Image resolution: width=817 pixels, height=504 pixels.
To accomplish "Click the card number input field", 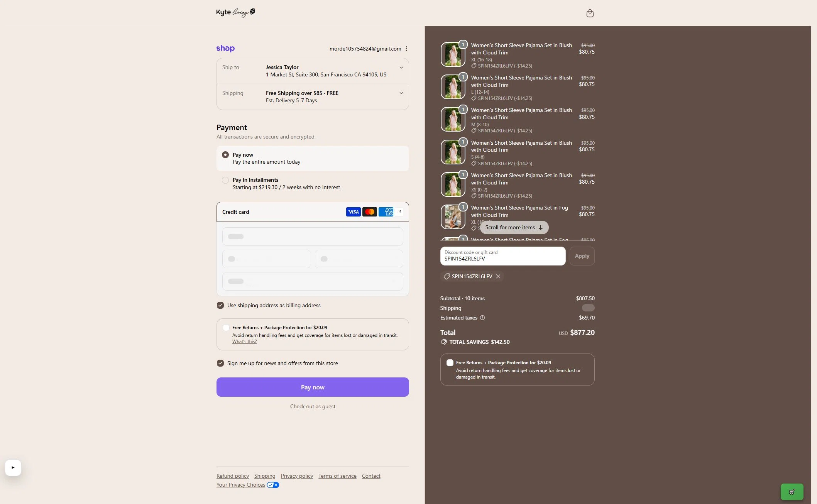I will (313, 237).
